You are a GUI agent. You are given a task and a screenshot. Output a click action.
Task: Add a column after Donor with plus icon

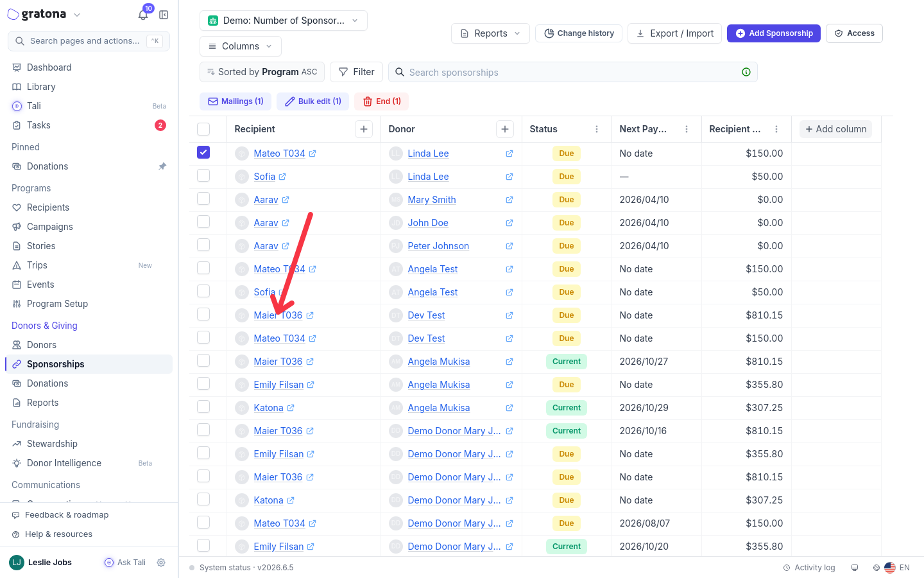coord(505,129)
